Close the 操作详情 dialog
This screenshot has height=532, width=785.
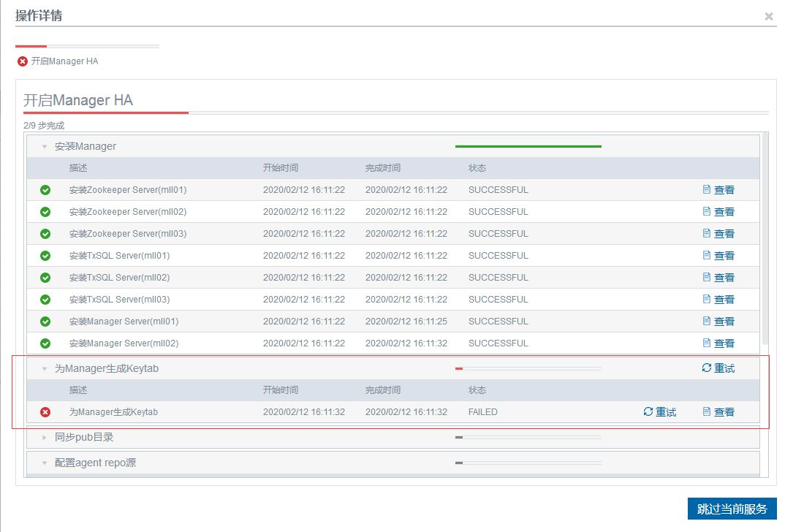(769, 16)
